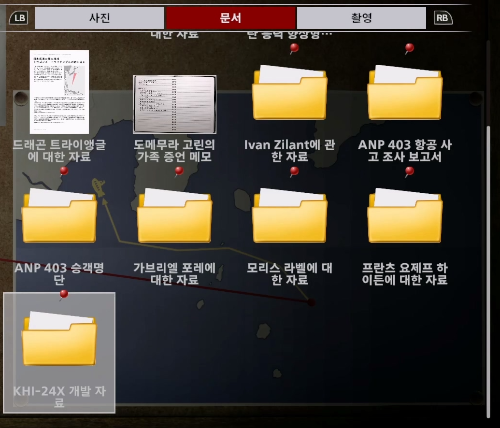Open ANP 403 항공 사고 조사 보고서 folder
This screenshot has width=500, height=428.
tap(405, 92)
